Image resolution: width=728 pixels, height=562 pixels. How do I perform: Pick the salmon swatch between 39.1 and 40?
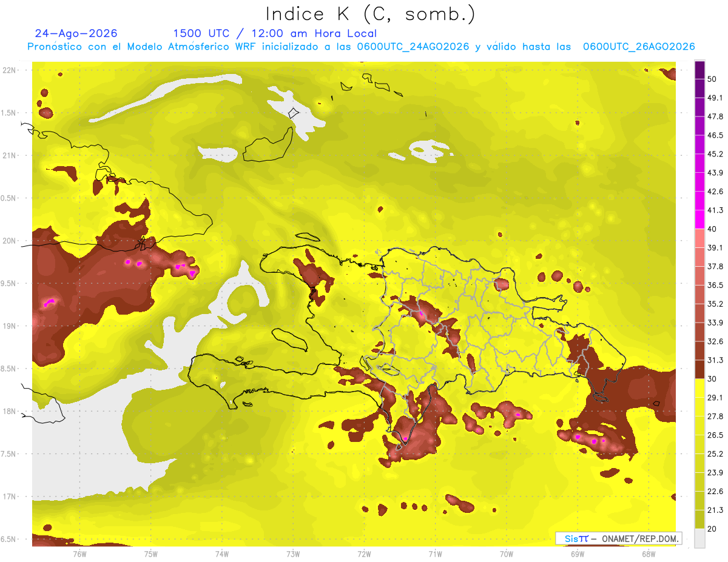coord(699,238)
